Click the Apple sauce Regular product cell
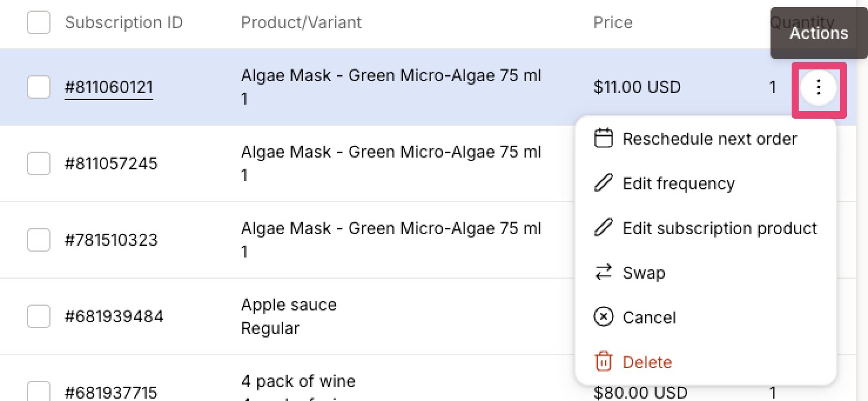The width and height of the screenshot is (868, 401). 289,316
